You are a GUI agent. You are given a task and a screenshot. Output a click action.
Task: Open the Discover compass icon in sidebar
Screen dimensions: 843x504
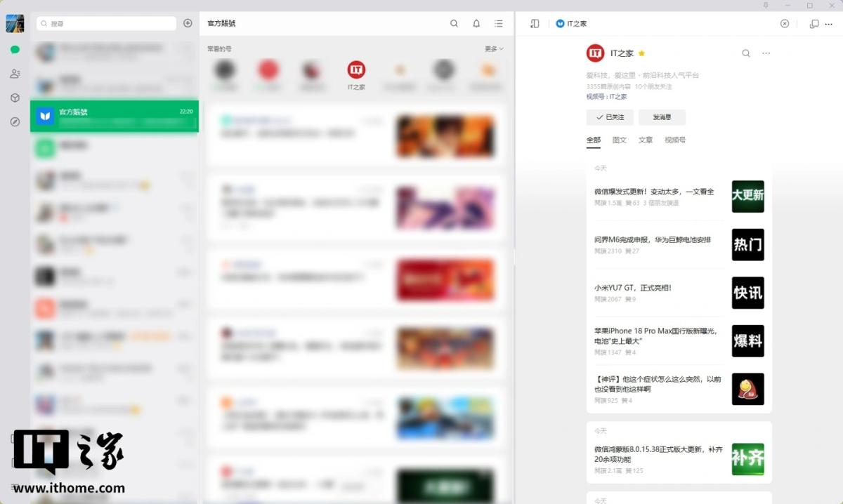tap(15, 121)
